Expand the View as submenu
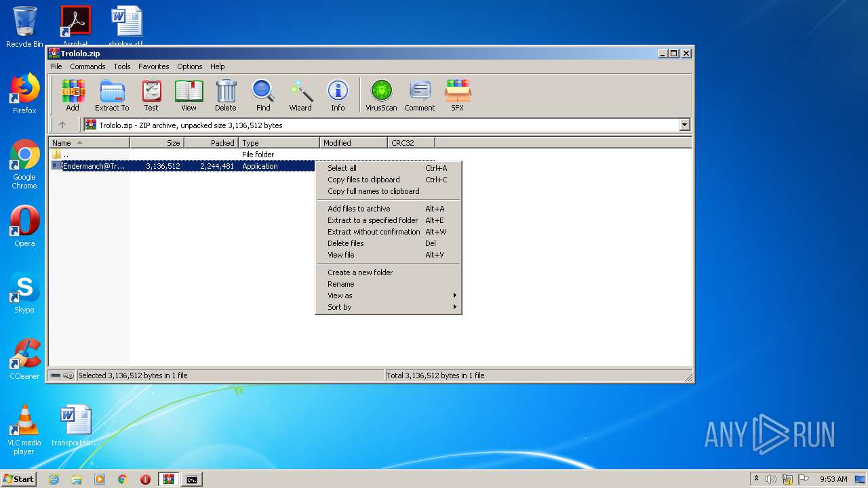This screenshot has height=488, width=868. point(389,296)
